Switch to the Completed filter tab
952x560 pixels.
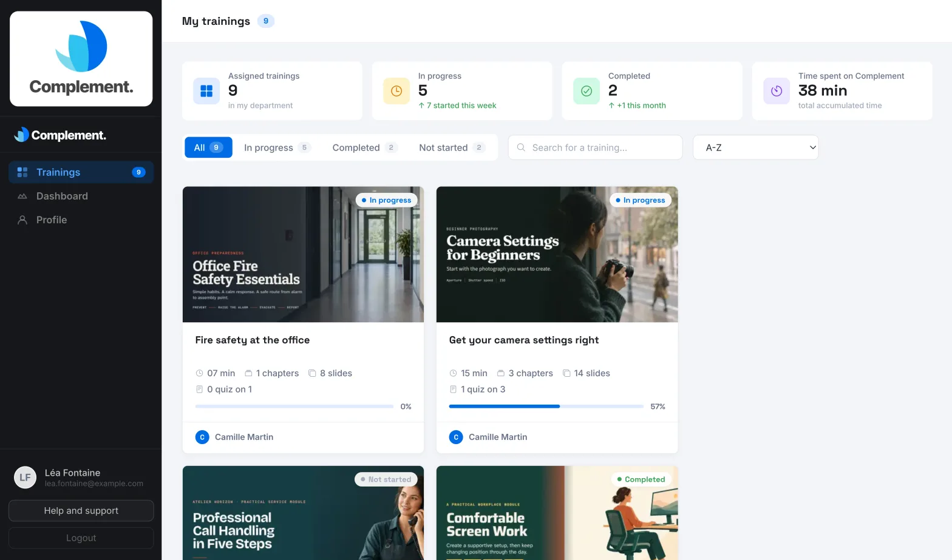(364, 147)
